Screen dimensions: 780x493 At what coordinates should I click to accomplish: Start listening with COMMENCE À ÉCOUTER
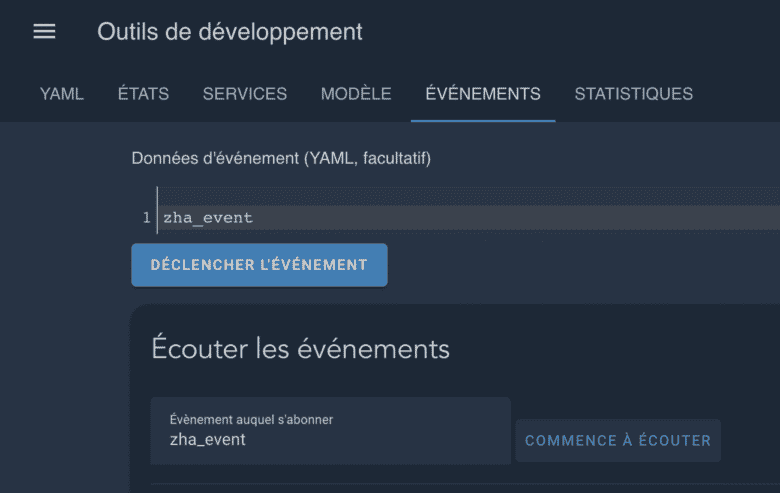pyautogui.click(x=617, y=440)
